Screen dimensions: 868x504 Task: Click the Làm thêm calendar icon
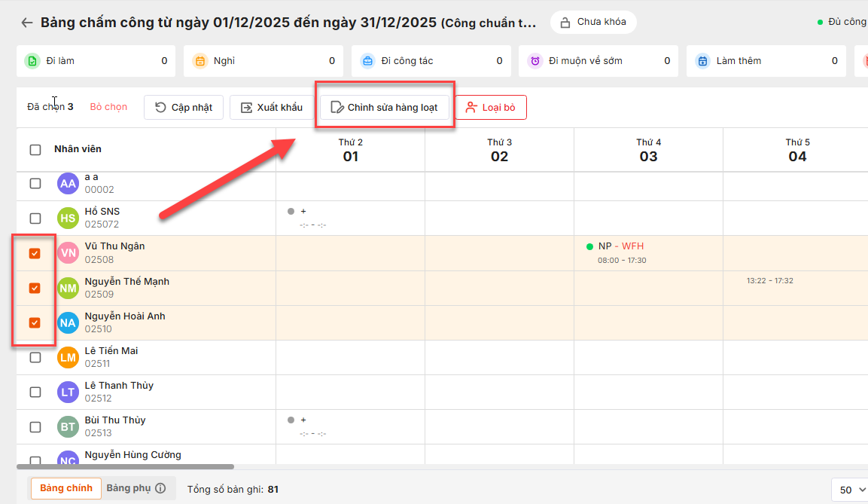click(x=702, y=61)
